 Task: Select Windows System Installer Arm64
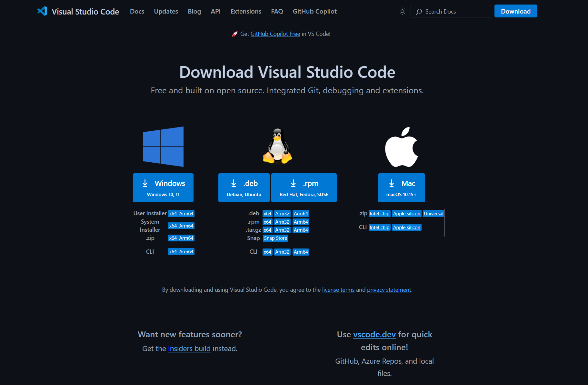186,226
